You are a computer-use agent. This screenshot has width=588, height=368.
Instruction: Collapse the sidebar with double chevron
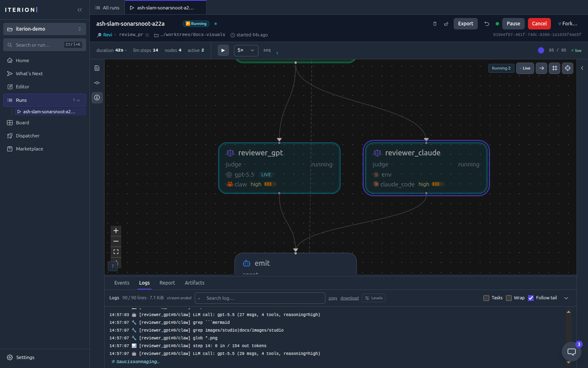[x=80, y=10]
